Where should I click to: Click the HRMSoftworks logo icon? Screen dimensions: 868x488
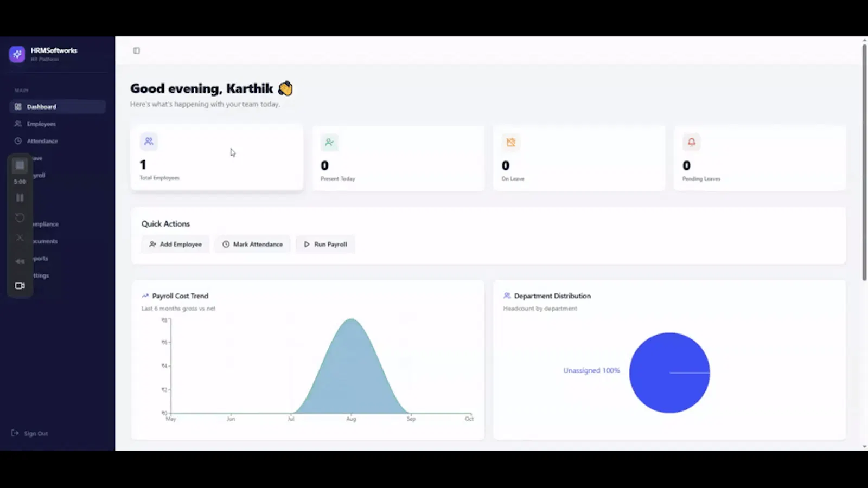point(17,54)
